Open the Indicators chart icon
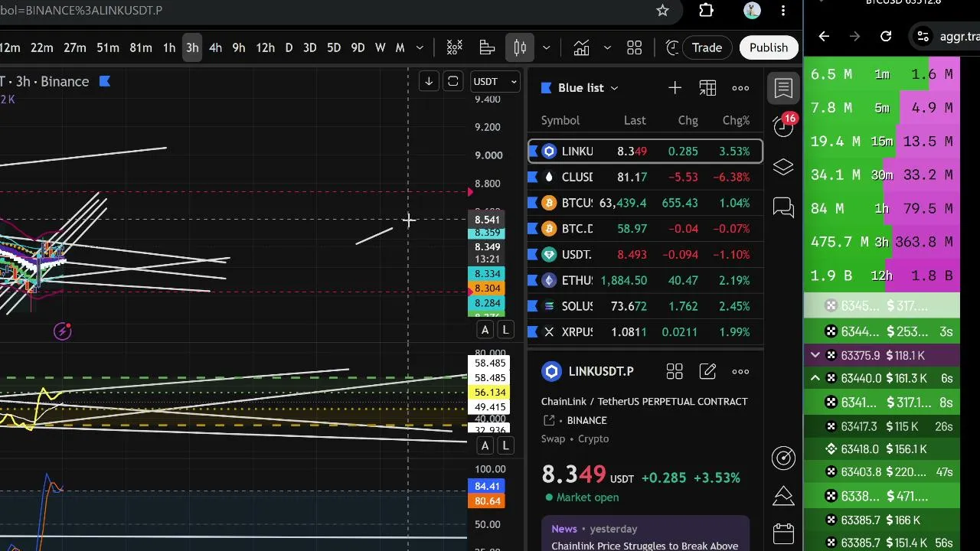 [582, 47]
